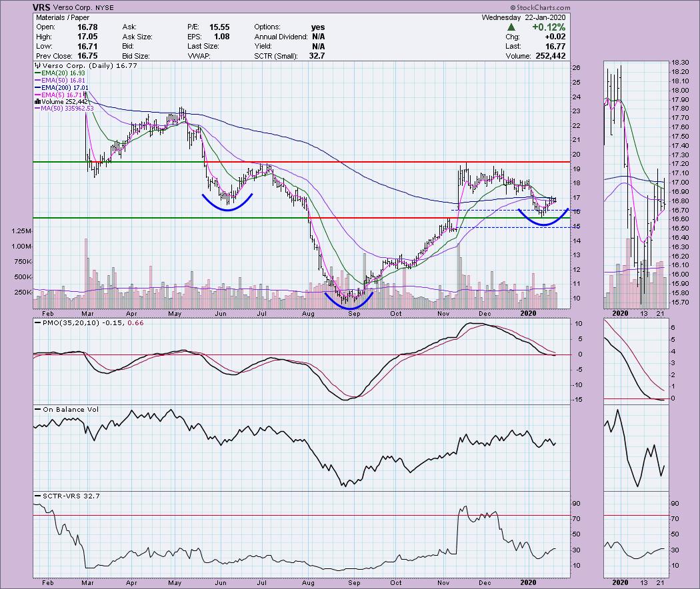Image resolution: width=700 pixels, height=589 pixels.
Task: Click the blue arc under the September low
Action: [x=349, y=301]
